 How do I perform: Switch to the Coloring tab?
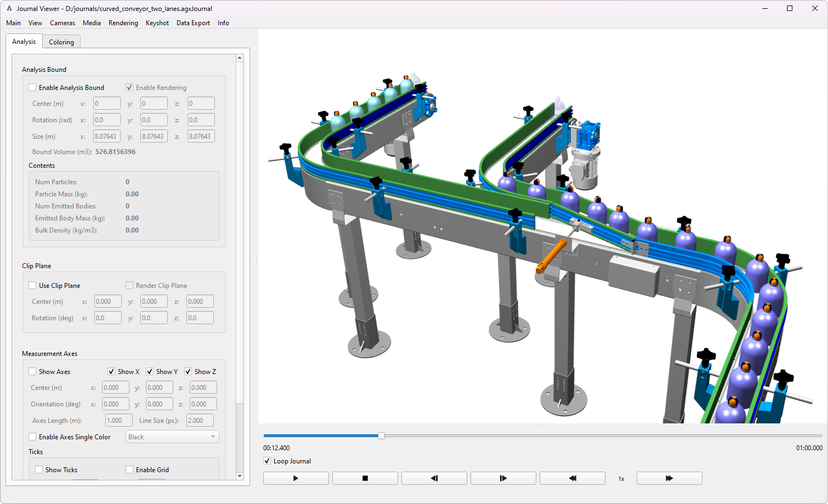(61, 42)
